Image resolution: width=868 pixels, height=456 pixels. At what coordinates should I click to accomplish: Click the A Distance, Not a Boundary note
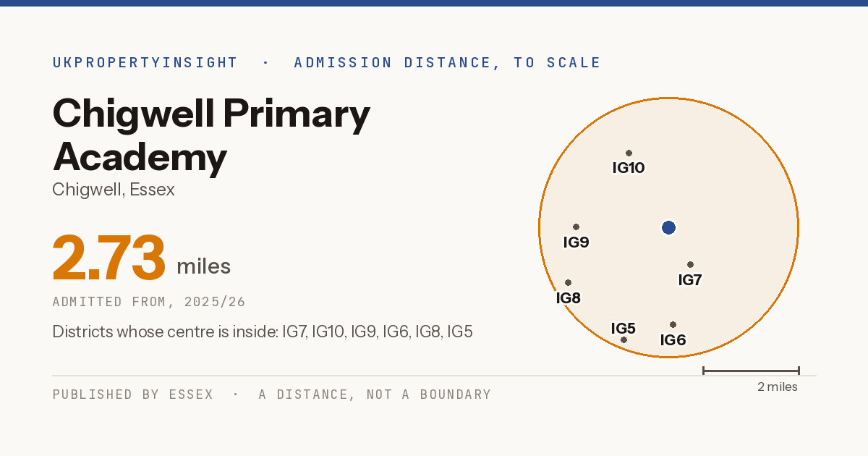[375, 394]
